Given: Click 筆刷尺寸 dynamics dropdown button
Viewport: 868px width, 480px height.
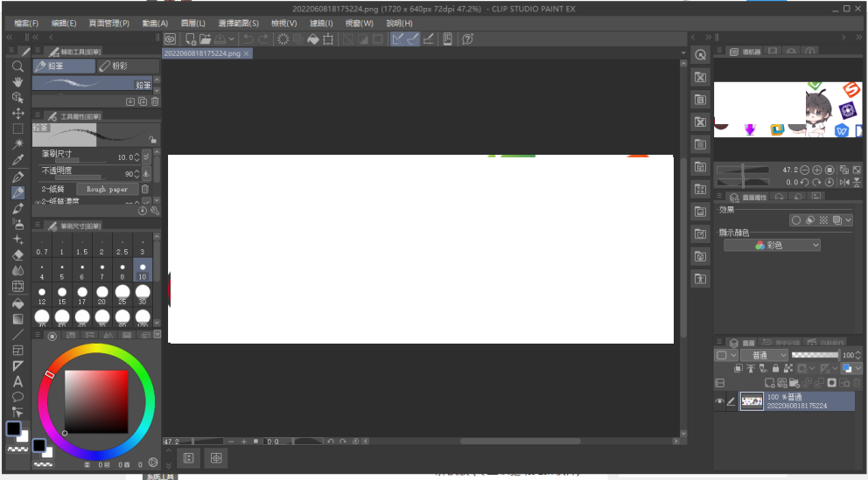Looking at the screenshot, I should point(146,157).
